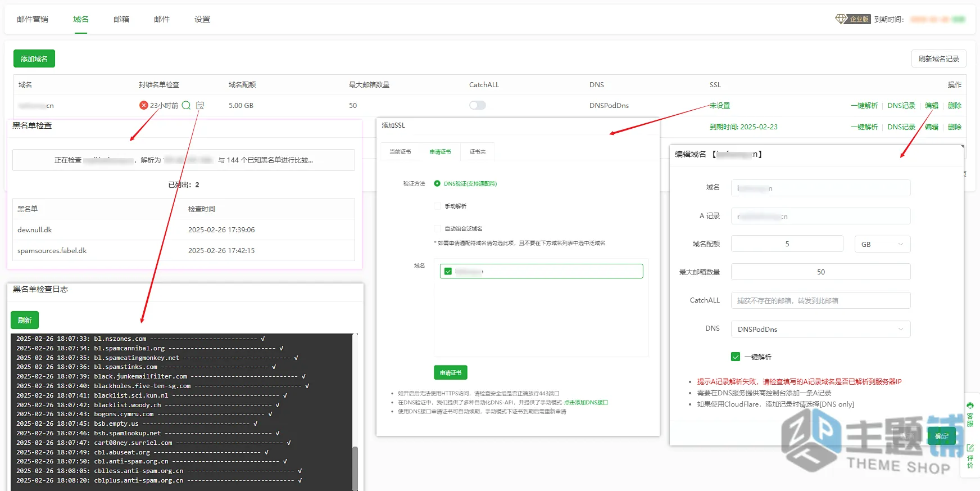The image size is (980, 491).
Task: Open the blacklist check log icon
Action: 200,105
